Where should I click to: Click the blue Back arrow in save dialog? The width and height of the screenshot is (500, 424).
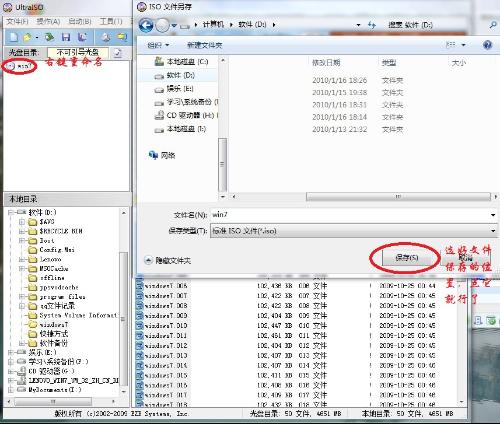[146, 25]
